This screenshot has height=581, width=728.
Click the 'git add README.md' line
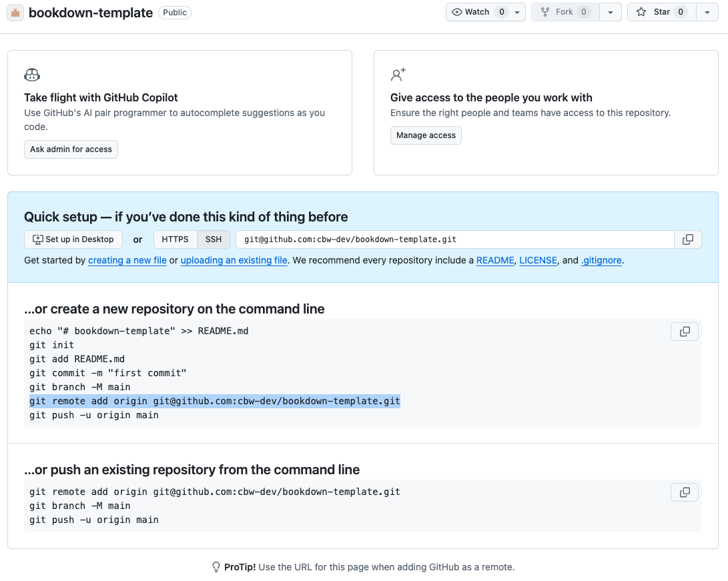pyautogui.click(x=77, y=359)
